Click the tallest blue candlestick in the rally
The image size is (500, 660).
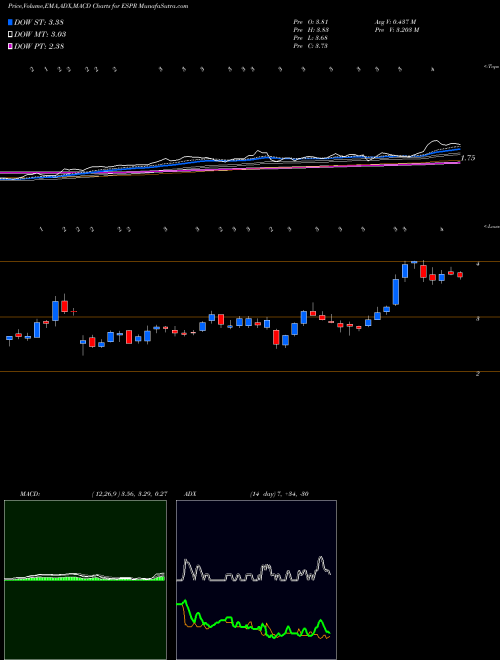[x=396, y=292]
